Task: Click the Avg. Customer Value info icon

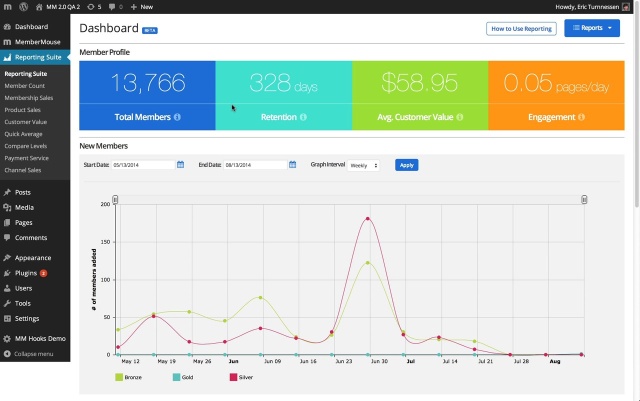Action: click(460, 117)
